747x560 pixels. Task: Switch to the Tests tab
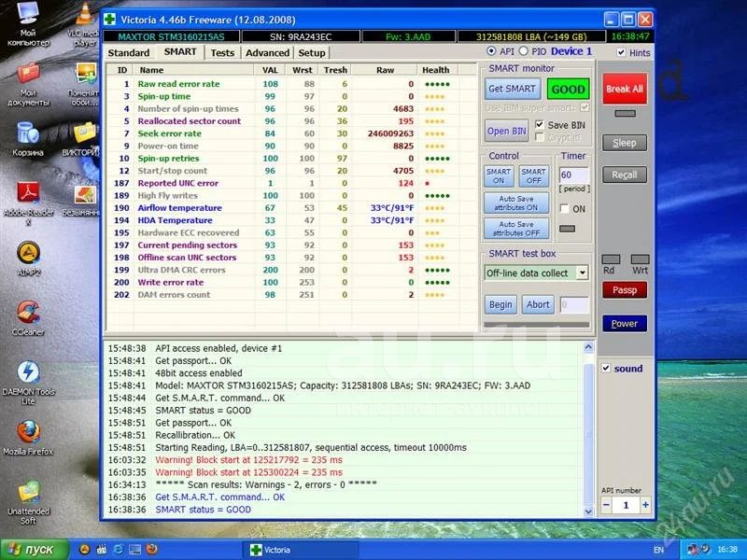click(222, 53)
